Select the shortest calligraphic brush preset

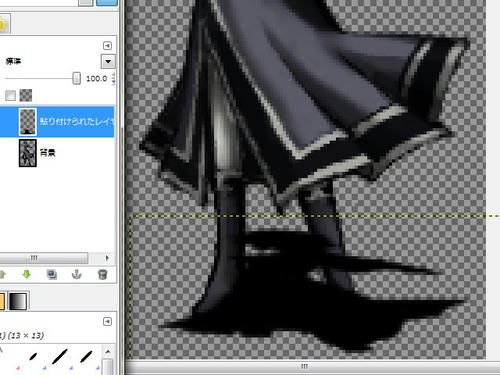(33, 357)
